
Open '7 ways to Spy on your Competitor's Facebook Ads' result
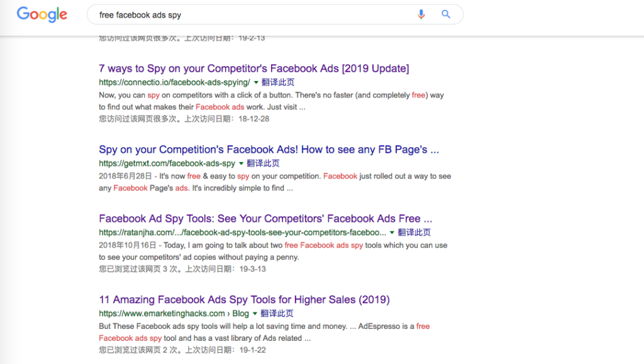pyautogui.click(x=254, y=68)
